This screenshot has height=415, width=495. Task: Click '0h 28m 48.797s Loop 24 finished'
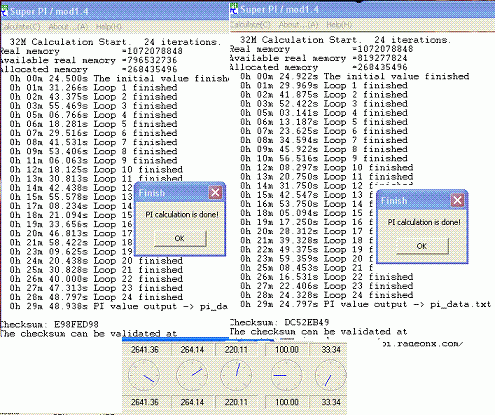96,297
